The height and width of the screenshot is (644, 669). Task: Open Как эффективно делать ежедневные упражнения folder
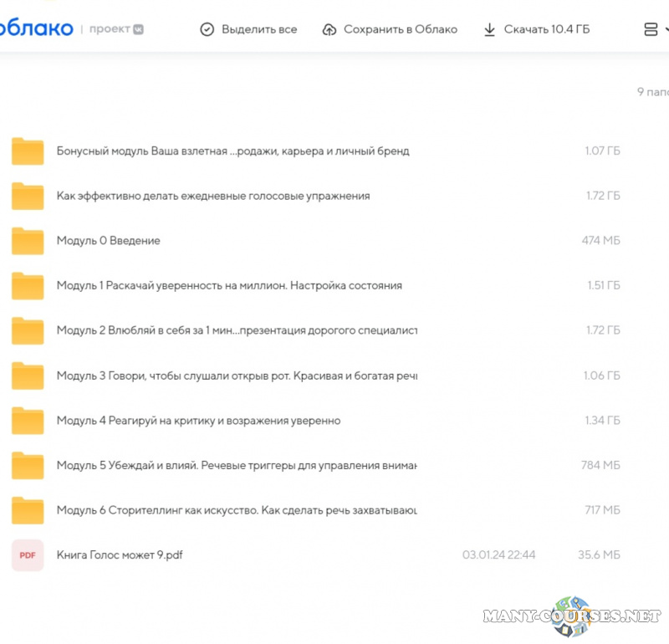(x=212, y=196)
